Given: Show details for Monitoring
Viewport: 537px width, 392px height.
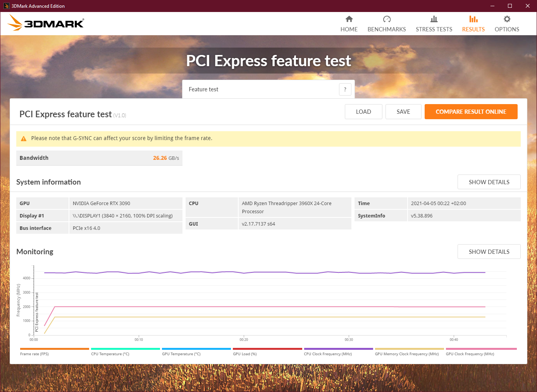Looking at the screenshot, I should click(x=489, y=252).
